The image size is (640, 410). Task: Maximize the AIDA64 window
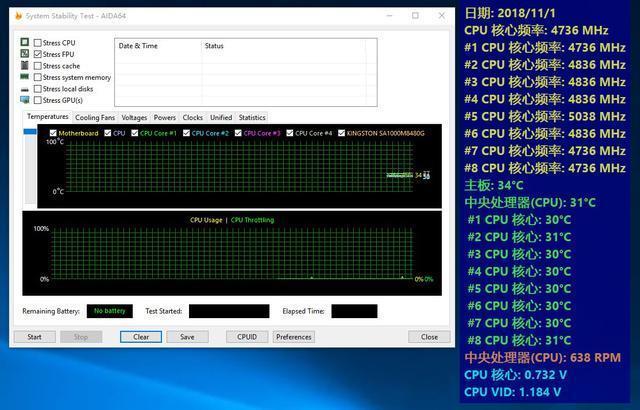coord(415,16)
